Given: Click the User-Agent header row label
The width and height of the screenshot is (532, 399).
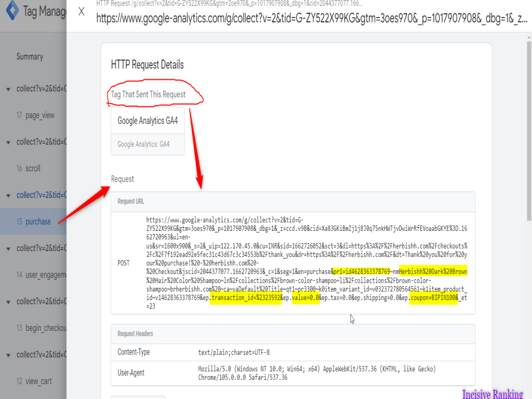Looking at the screenshot, I should [131, 373].
